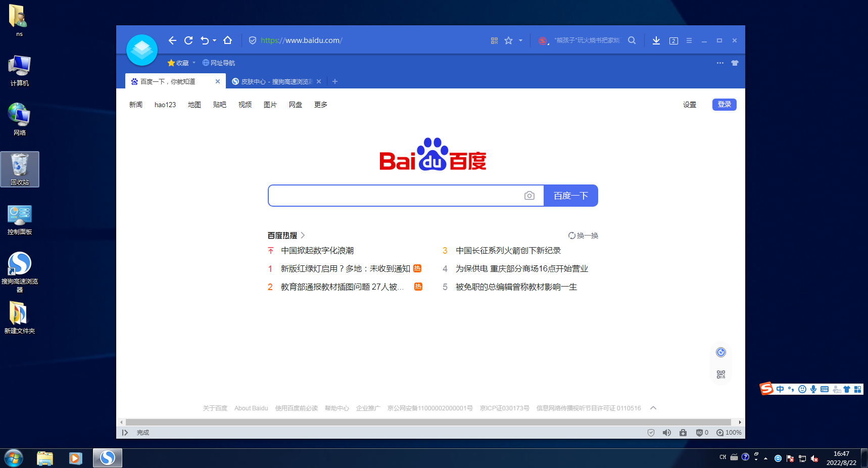Open 网址导航 bookmark link

point(219,63)
